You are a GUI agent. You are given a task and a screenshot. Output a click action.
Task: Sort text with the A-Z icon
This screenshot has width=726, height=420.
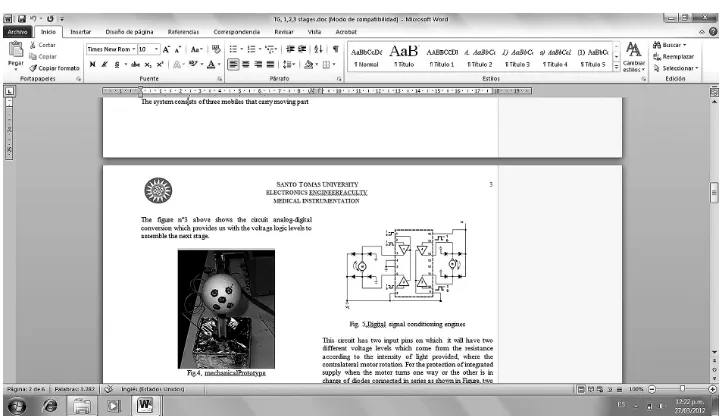pos(318,49)
